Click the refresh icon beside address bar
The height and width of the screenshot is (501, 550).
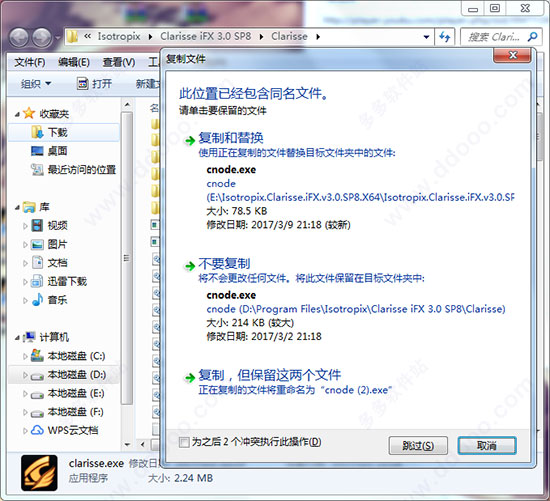pyautogui.click(x=445, y=37)
